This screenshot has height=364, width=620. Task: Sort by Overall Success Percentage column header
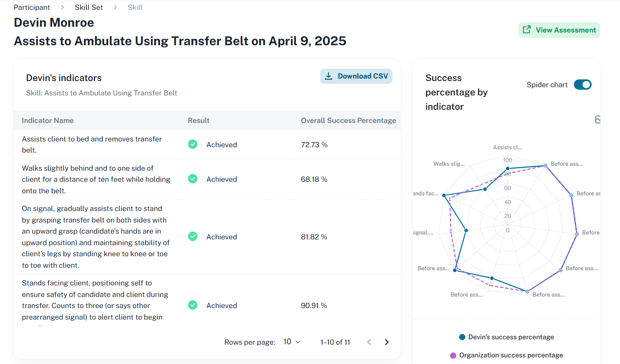click(348, 121)
